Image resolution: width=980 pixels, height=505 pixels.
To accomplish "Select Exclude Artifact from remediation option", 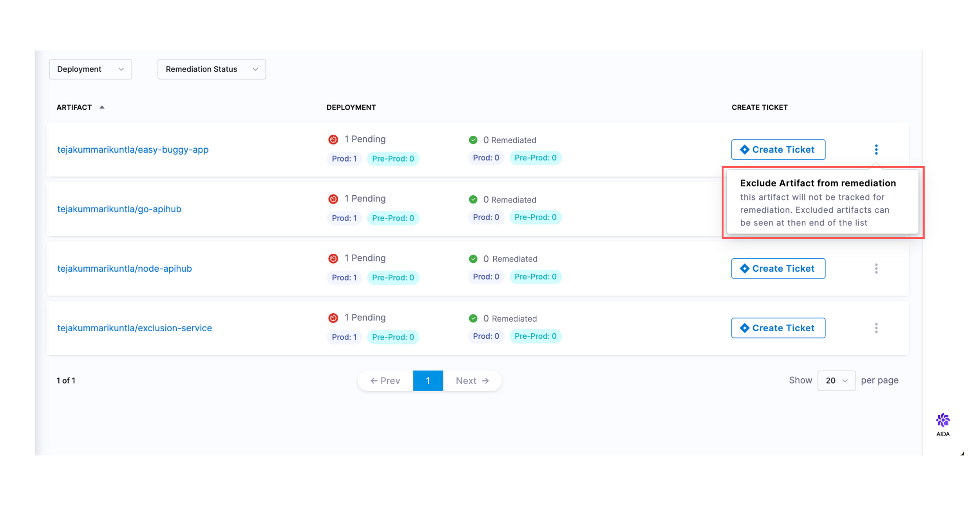I will [818, 183].
